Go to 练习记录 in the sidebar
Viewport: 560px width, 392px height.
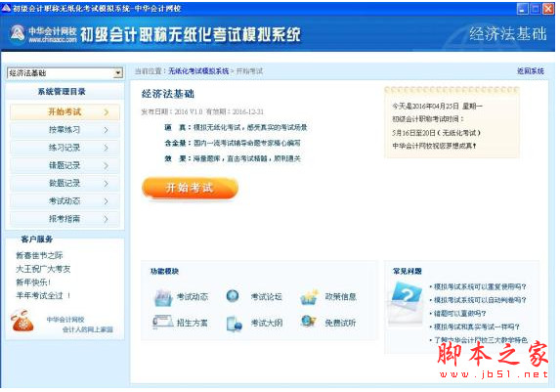coord(65,148)
